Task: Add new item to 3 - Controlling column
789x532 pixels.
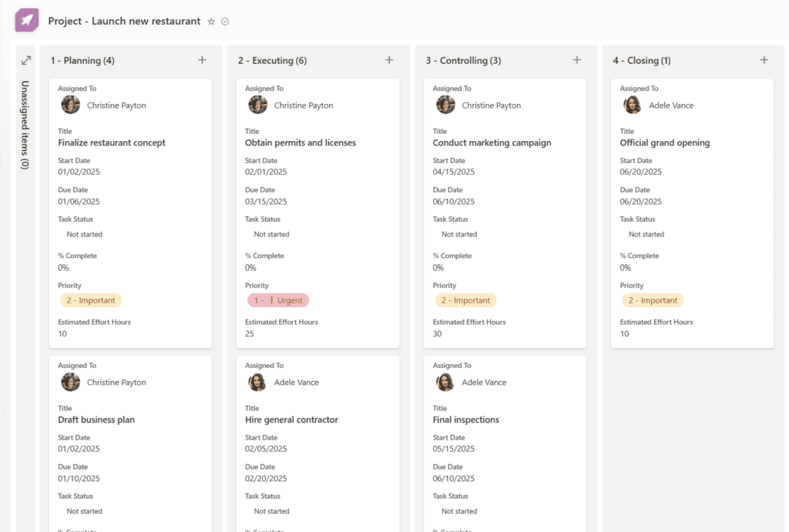Action: 577,60
